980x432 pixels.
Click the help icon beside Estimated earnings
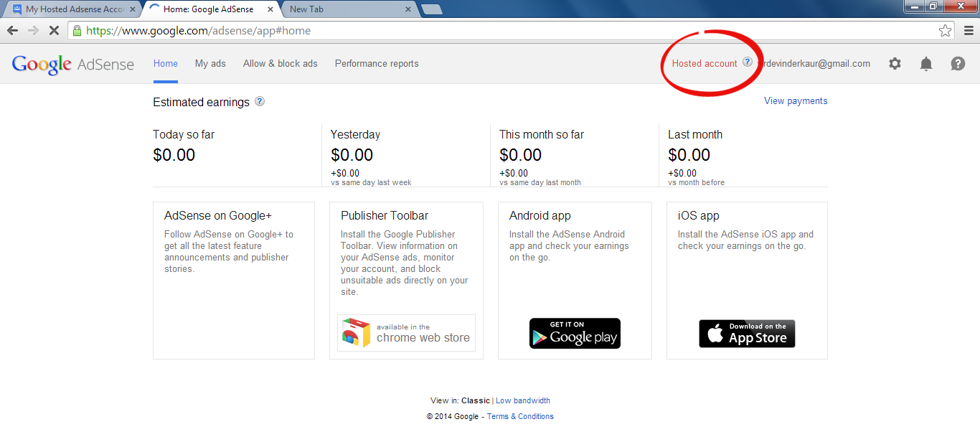coord(260,101)
